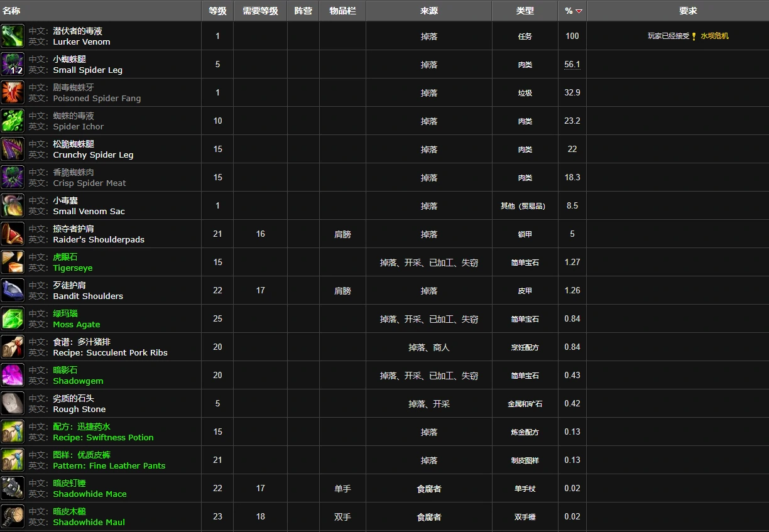
Task: Click the Swiftness Potion recipe icon
Action: pos(13,432)
